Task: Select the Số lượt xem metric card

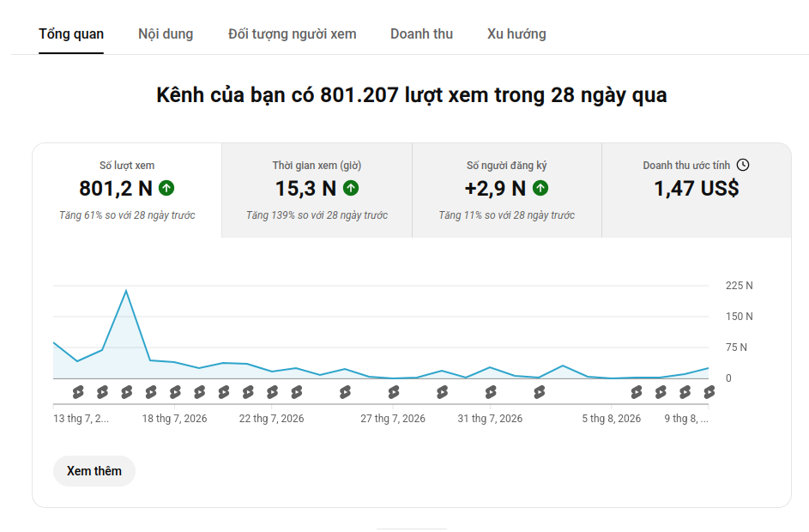Action: click(127, 190)
